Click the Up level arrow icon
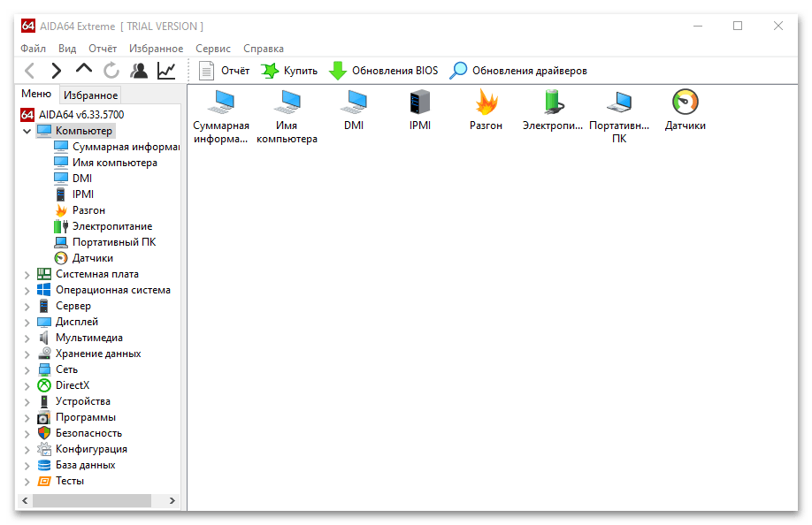This screenshot has width=812, height=525. click(84, 71)
